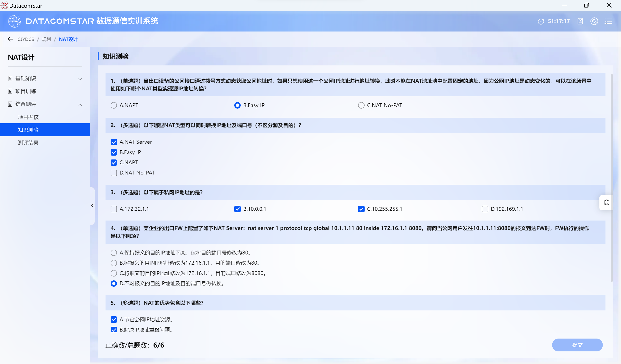Tick the A.172.32.1.1 checkbox

click(x=114, y=209)
